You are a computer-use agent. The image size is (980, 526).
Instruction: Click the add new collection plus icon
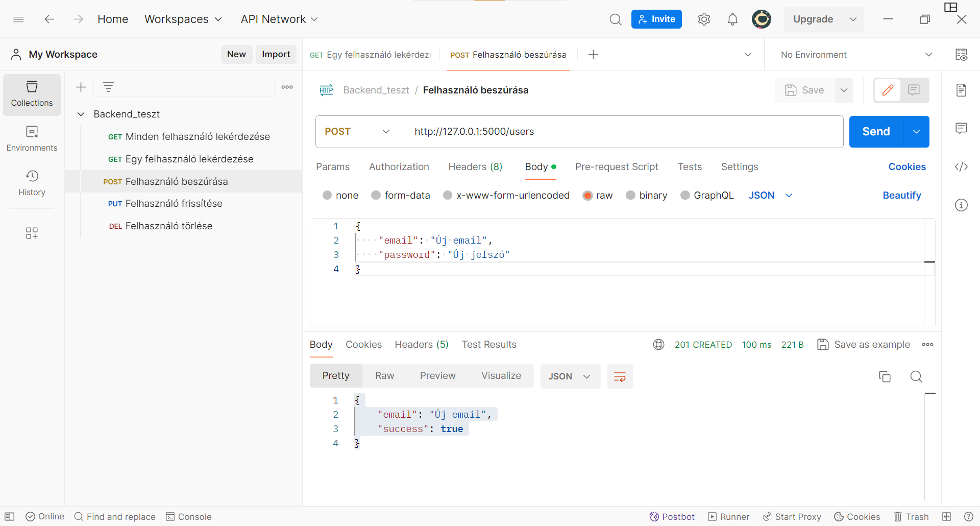(81, 87)
